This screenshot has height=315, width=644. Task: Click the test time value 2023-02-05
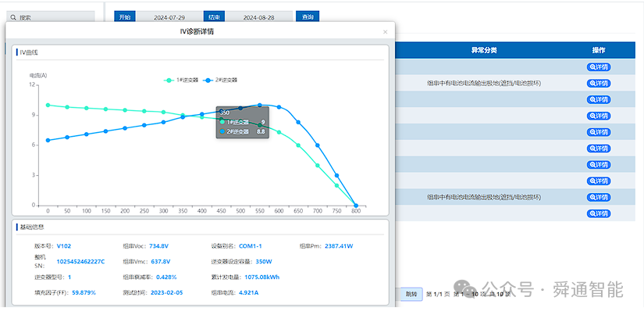167,292
